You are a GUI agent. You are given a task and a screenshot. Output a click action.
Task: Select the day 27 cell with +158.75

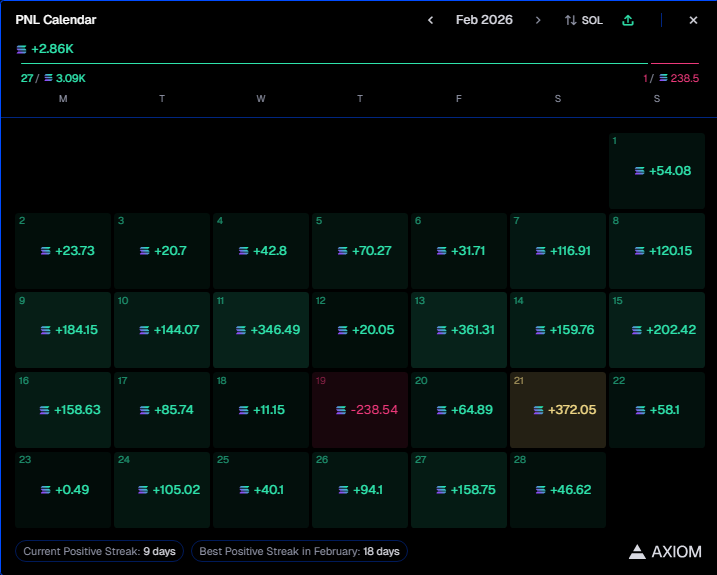[459, 490]
